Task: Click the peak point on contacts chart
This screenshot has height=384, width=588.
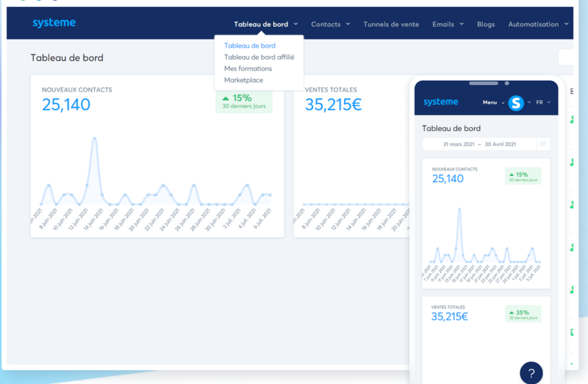Action: tap(95, 138)
